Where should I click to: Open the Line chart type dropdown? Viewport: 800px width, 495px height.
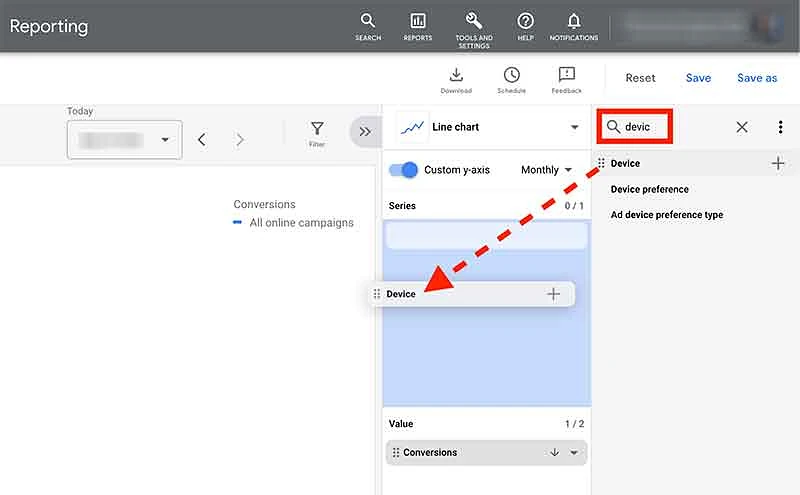[574, 127]
